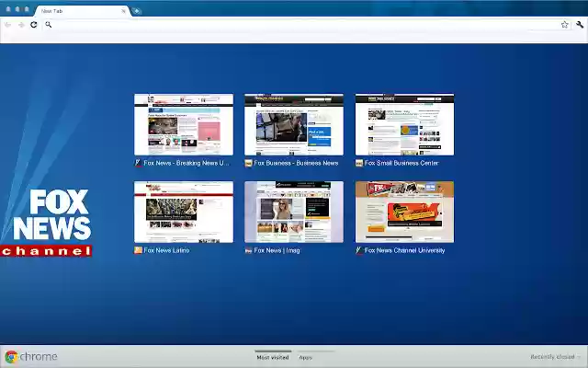Click the browser forward arrow
Image resolution: width=588 pixels, height=368 pixels.
[21, 25]
